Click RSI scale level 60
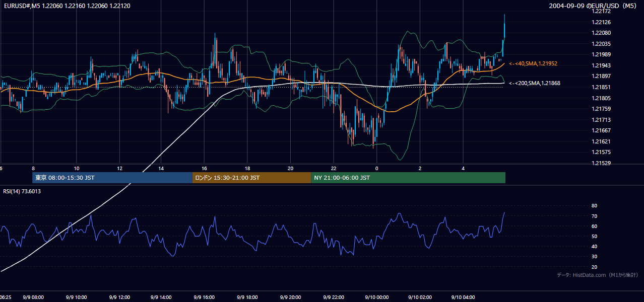 pos(594,226)
